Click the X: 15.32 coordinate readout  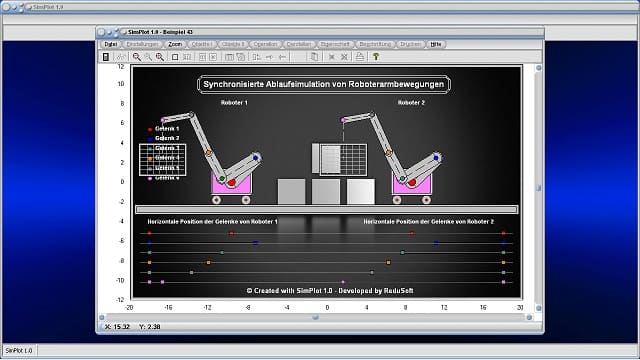click(117, 327)
